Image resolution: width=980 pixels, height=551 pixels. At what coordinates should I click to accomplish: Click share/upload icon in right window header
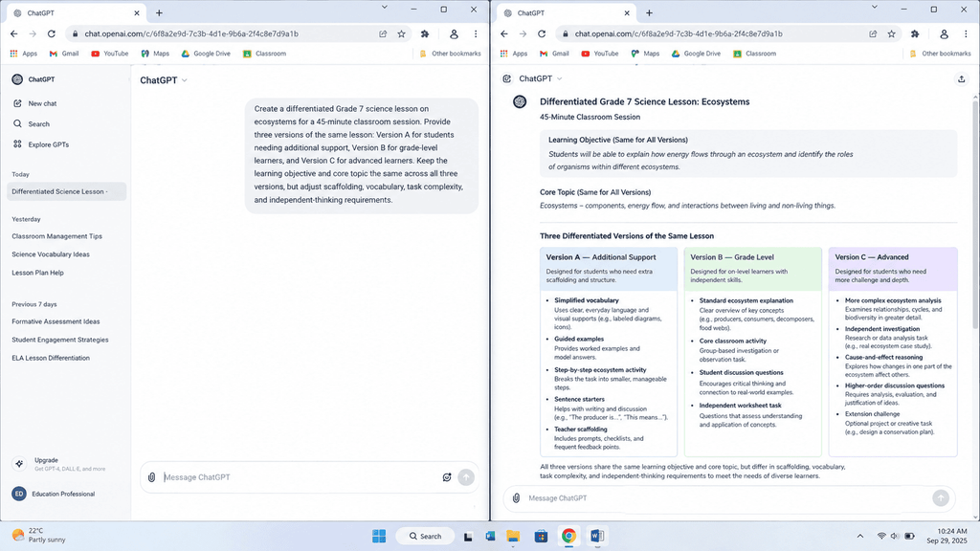(x=961, y=78)
